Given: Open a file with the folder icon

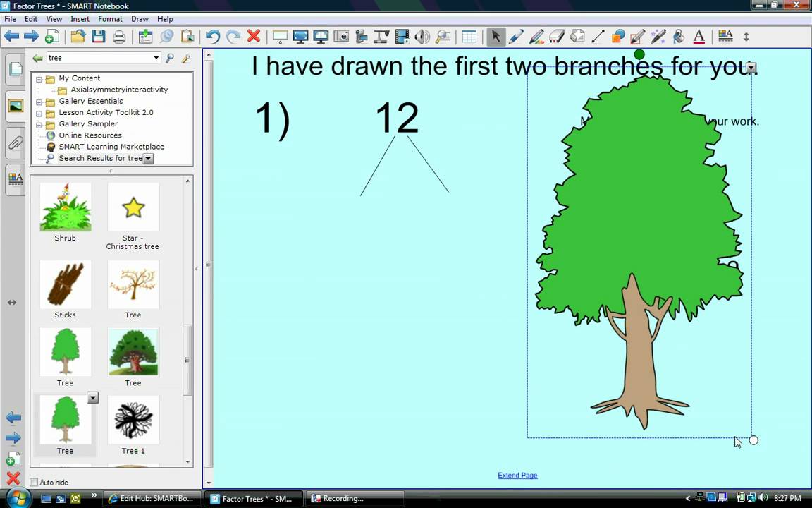Looking at the screenshot, I should coord(78,36).
